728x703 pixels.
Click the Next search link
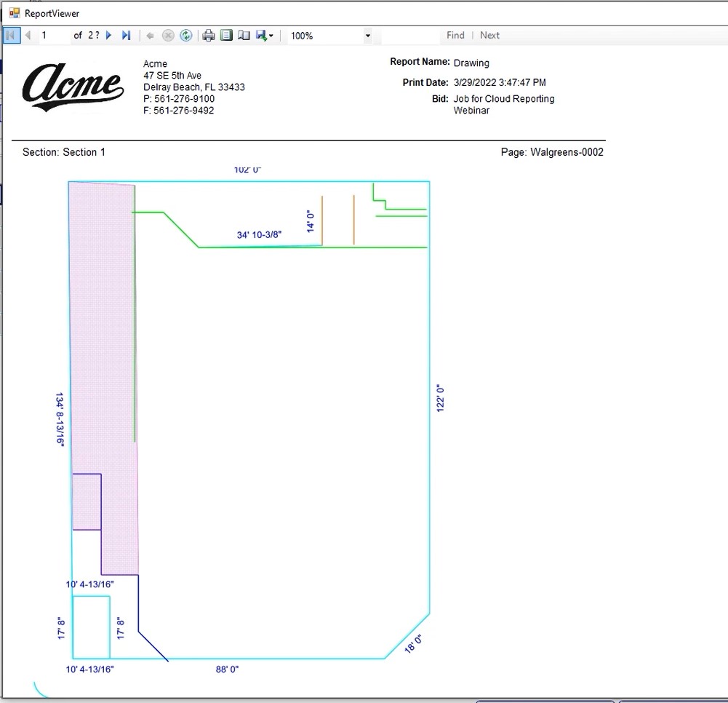489,35
